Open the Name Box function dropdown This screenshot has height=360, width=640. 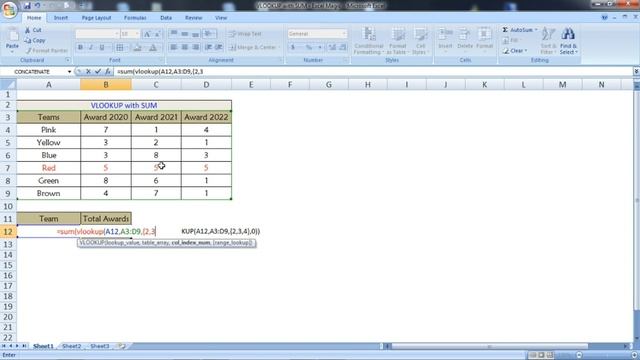tap(69, 71)
